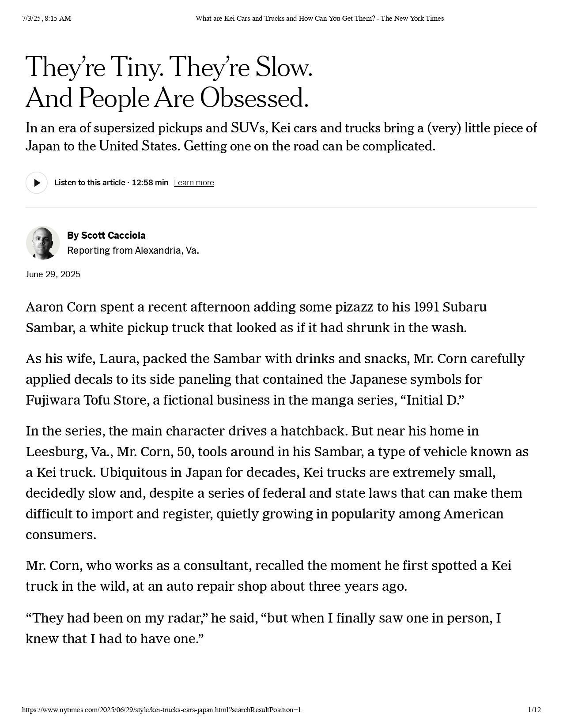Click the divider line below the audio player
Screen dimensions: 563x728
(281, 208)
